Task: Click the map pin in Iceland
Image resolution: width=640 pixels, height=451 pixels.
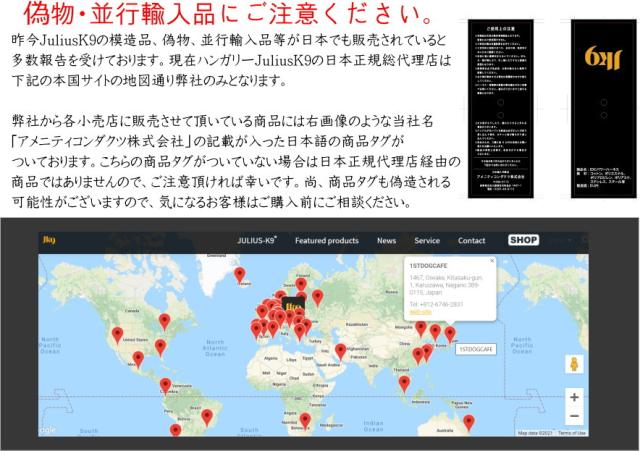Action: pos(239,273)
